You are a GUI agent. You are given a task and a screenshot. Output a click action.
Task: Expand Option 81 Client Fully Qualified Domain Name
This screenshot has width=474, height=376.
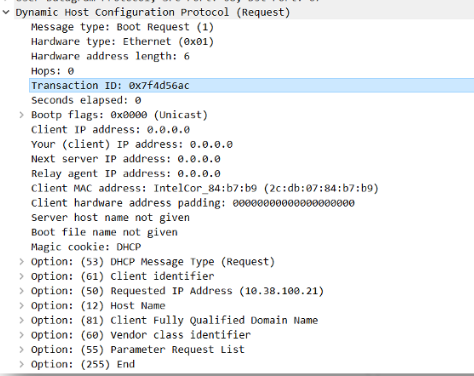click(22, 320)
